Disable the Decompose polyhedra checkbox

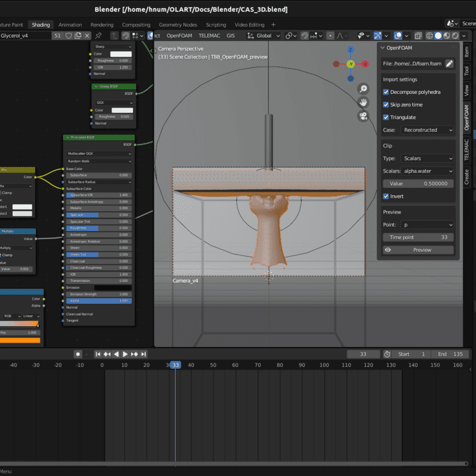click(x=386, y=92)
